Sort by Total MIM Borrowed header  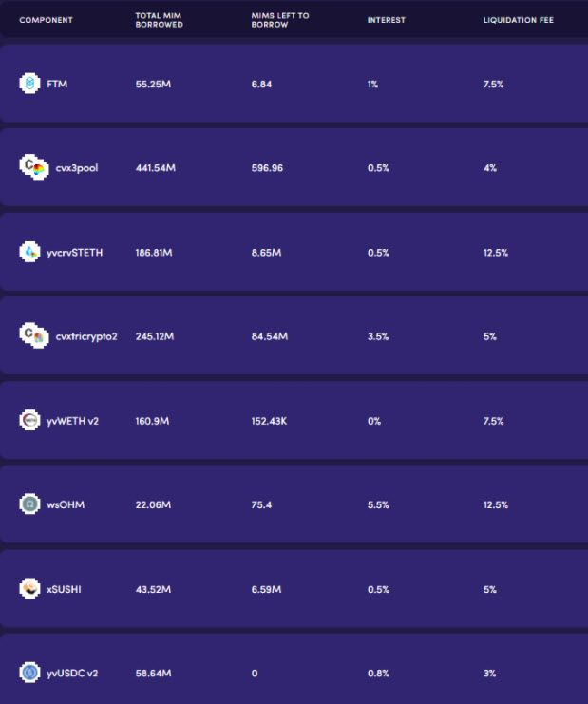click(159, 20)
